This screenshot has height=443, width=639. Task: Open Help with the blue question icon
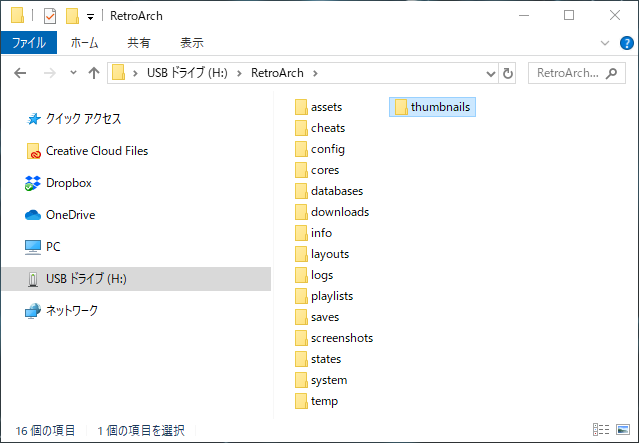tap(626, 43)
